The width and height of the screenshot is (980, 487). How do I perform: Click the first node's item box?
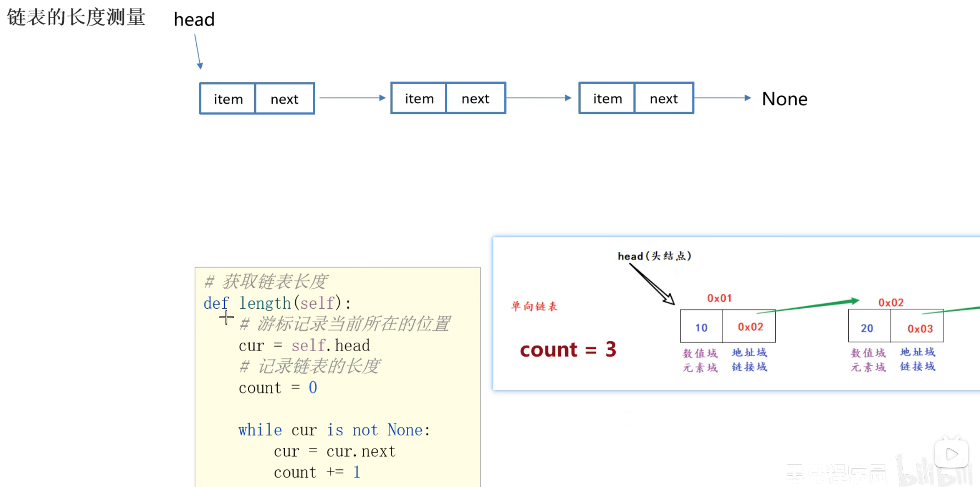point(228,99)
